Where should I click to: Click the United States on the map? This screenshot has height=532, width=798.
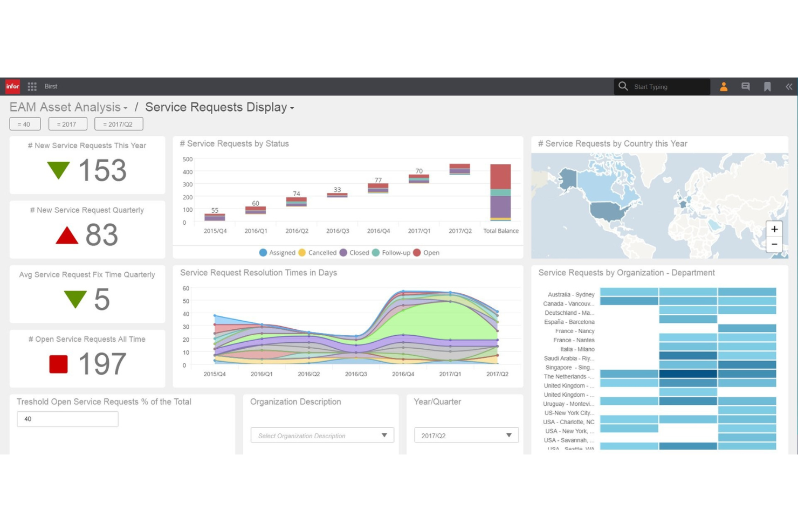(x=609, y=211)
